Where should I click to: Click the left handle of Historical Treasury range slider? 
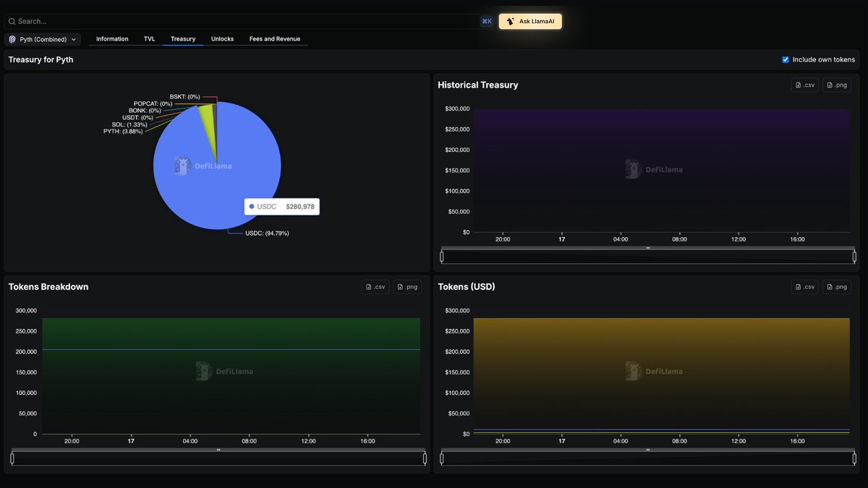pyautogui.click(x=441, y=256)
